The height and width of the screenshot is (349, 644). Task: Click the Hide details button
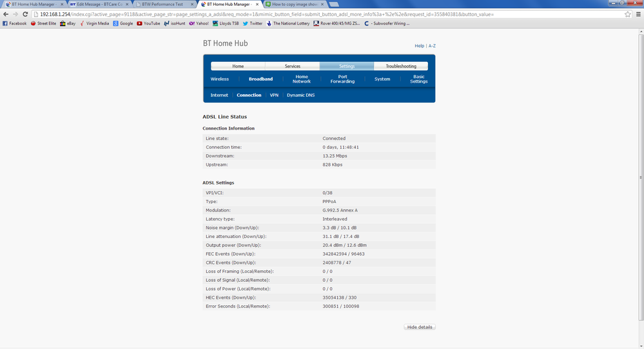[x=419, y=327]
